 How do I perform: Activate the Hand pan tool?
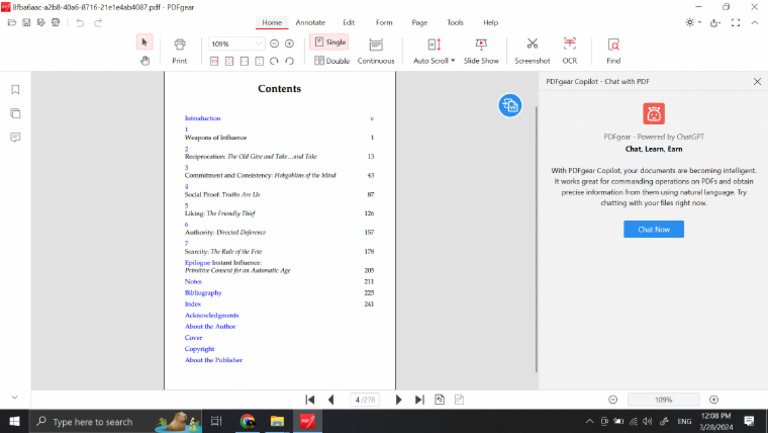point(144,61)
